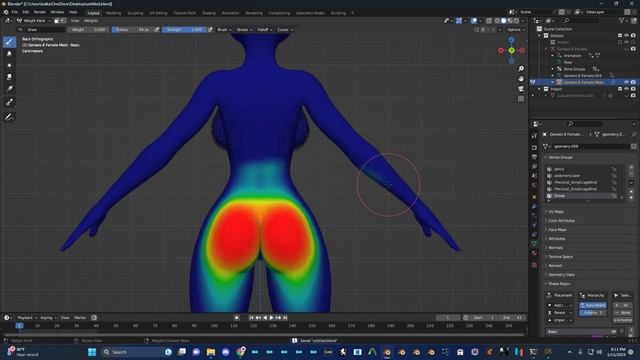Open the Options popover in viewport header

tap(515, 29)
